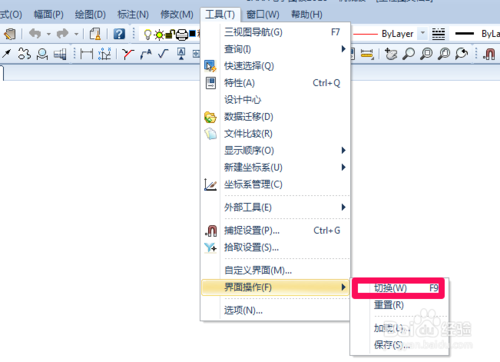
Task: Select the linear dimension tool icon
Action: click(x=87, y=54)
